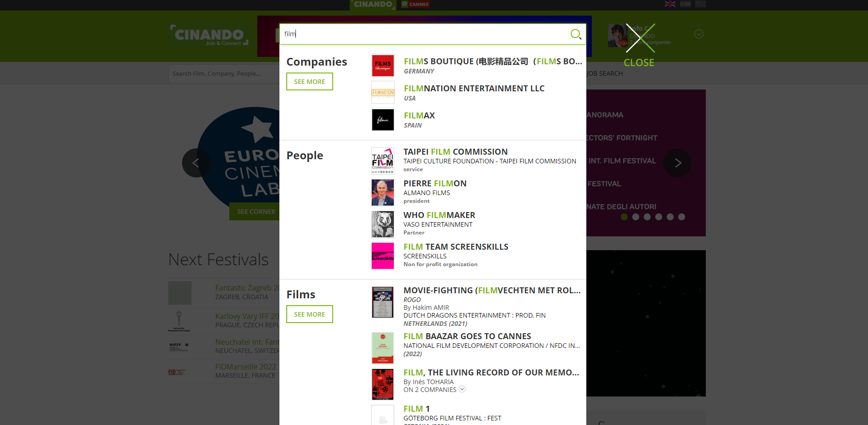Open the user account dropdown arrow

point(698,34)
